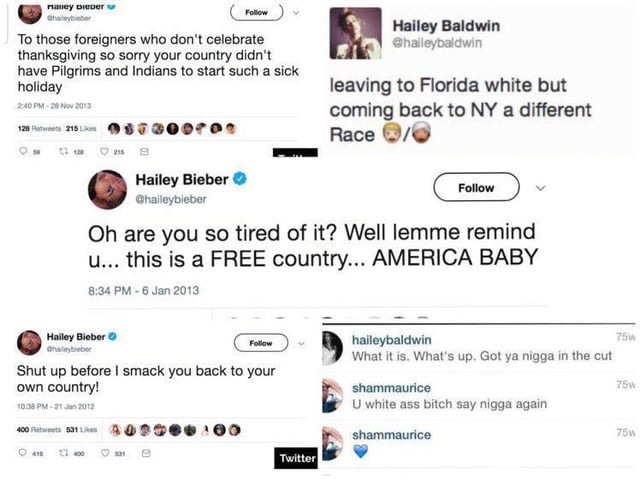
Task: Open haileybaldwin Instagram username link
Action: (x=391, y=340)
